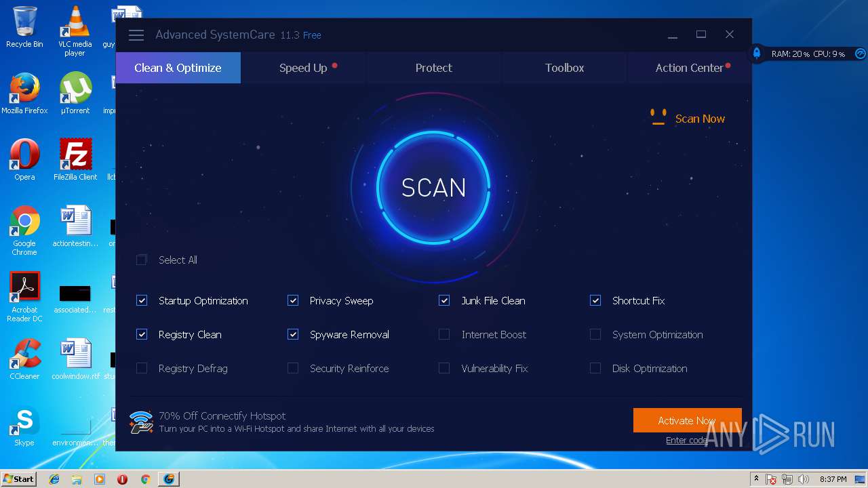The image size is (868, 488).
Task: Uncheck Junk File Clean
Action: point(444,300)
